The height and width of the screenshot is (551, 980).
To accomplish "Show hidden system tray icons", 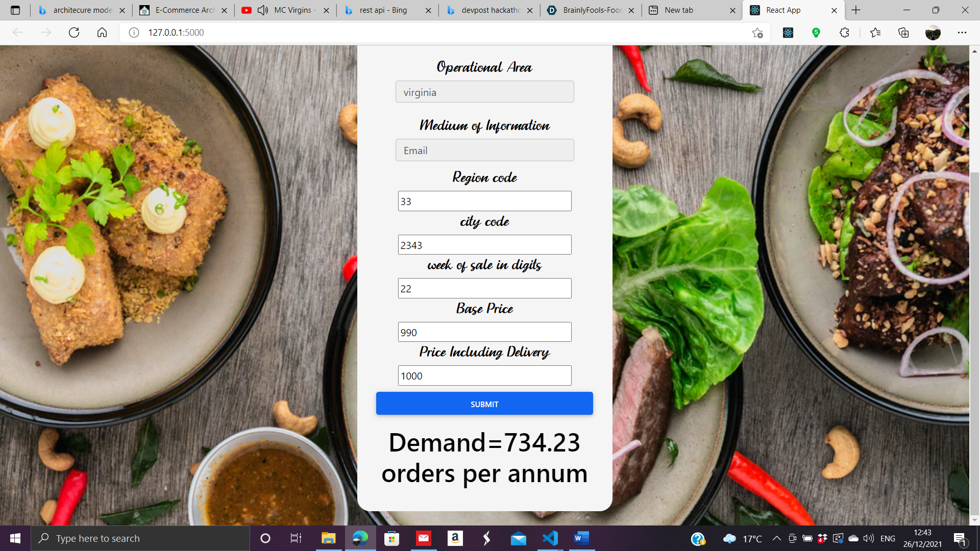I will click(776, 538).
